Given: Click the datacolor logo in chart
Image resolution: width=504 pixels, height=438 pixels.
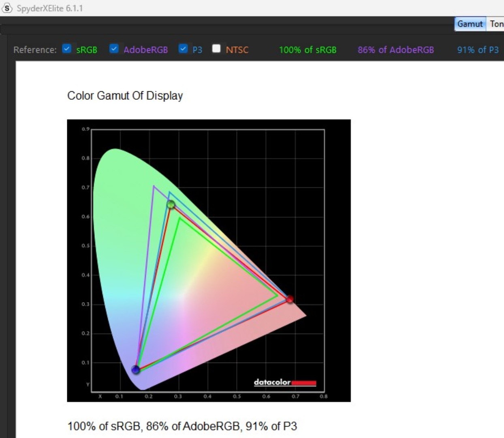Looking at the screenshot, I should coord(285,382).
